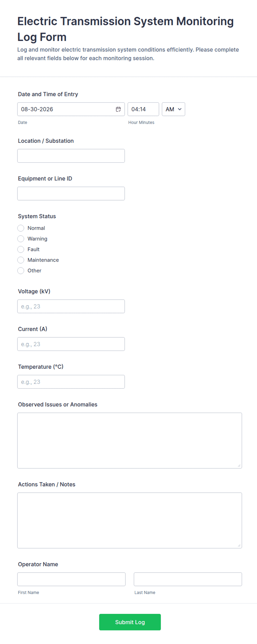This screenshot has height=644, width=257.
Task: Click the Observed Issues or Anomalies textarea
Action: 130,440
